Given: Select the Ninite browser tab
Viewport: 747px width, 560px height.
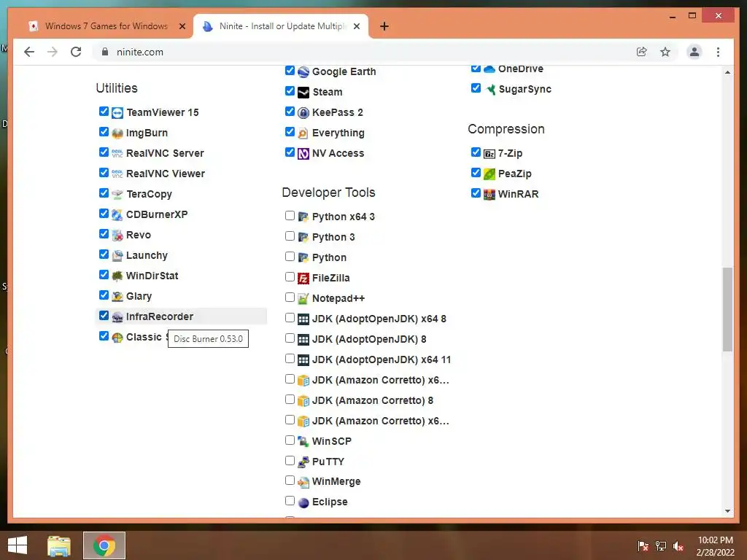Looking at the screenshot, I should coord(281,26).
